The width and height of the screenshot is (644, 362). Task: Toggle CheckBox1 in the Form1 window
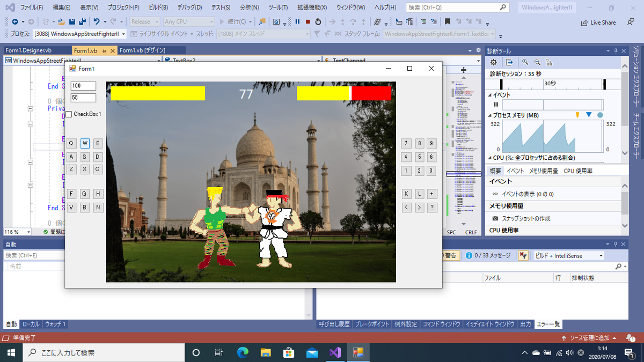tap(69, 114)
